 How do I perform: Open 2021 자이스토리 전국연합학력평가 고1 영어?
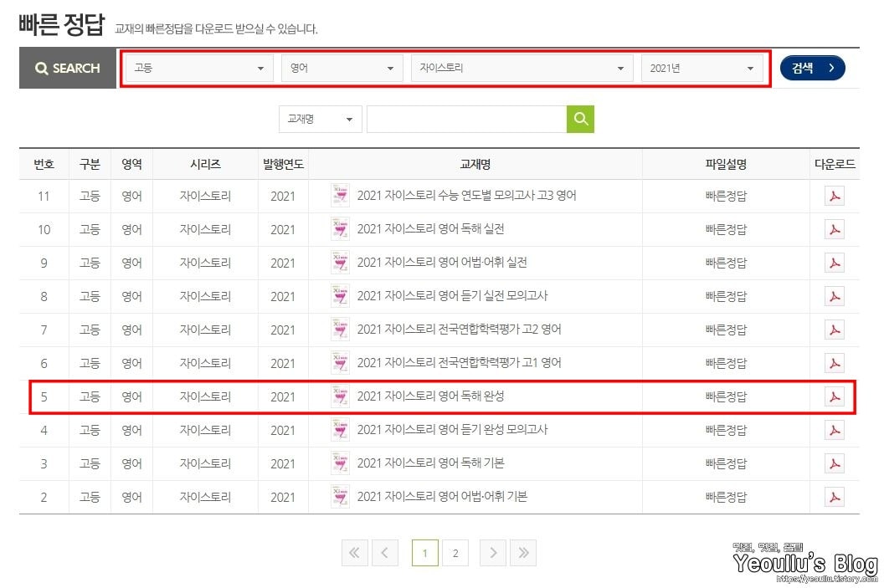pos(459,363)
